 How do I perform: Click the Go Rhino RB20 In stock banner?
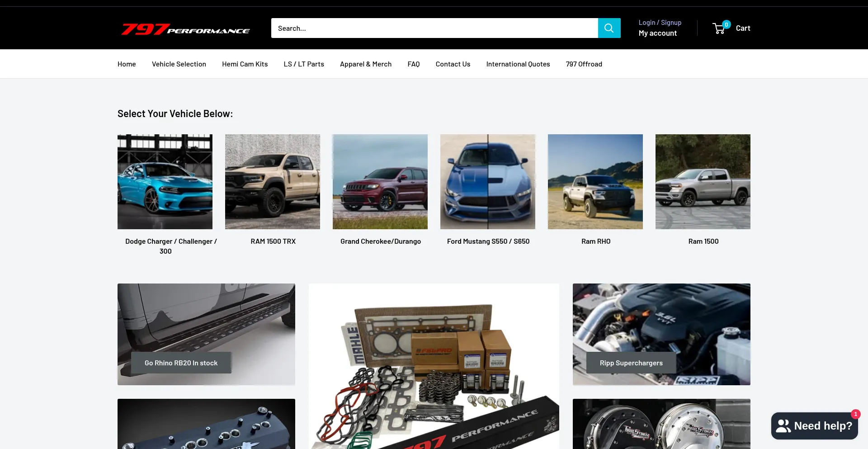click(180, 362)
